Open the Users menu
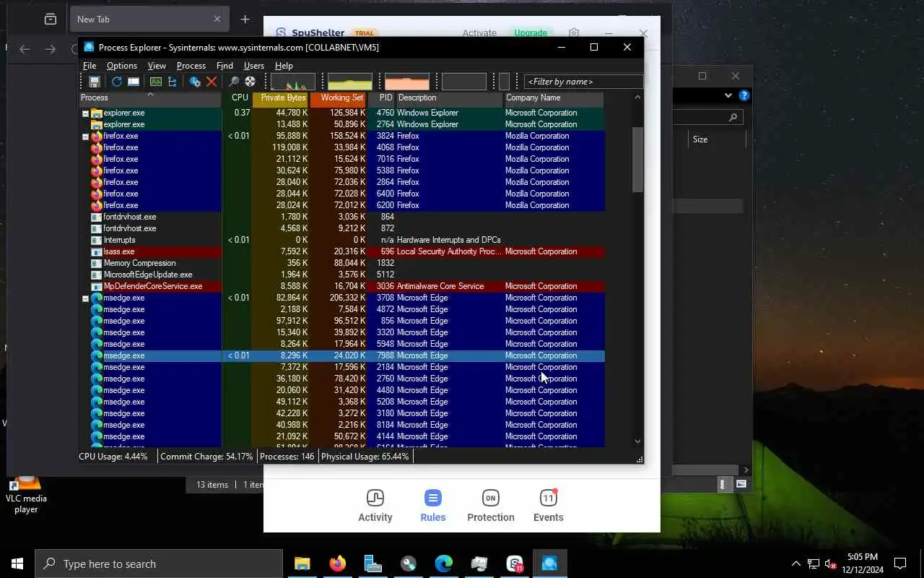This screenshot has height=578, width=924. (254, 66)
